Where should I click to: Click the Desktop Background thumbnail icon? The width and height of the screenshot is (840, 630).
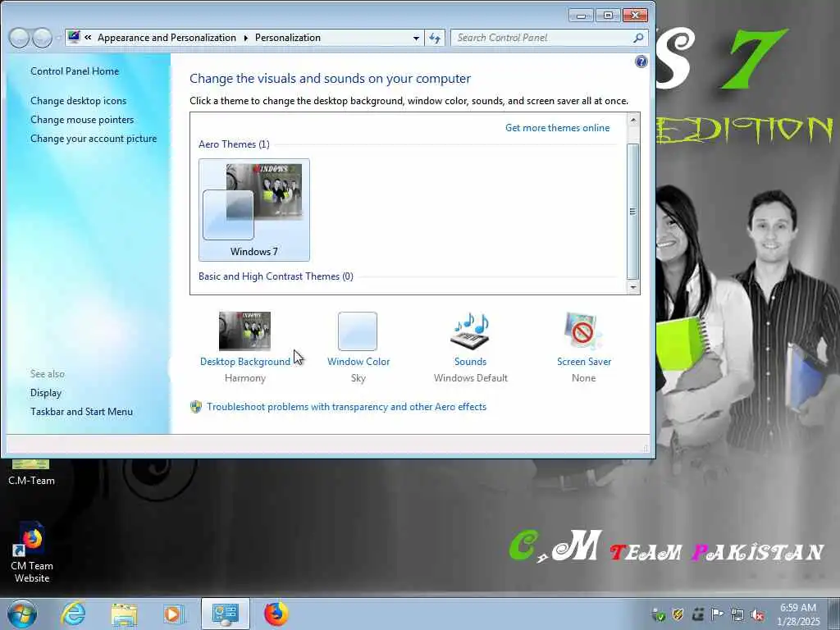click(244, 331)
